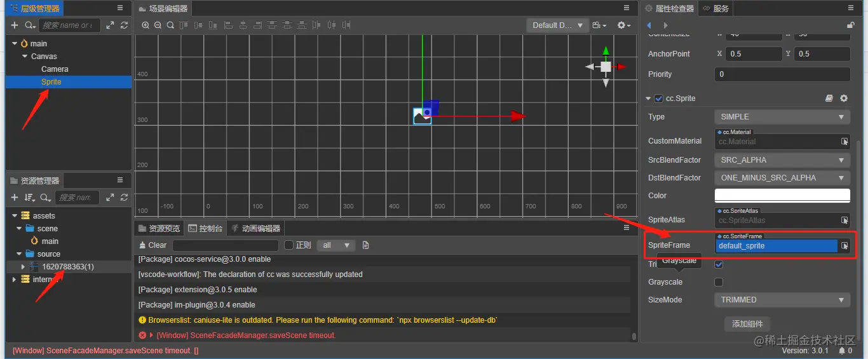Add a node in hierarchy panel

tap(15, 25)
